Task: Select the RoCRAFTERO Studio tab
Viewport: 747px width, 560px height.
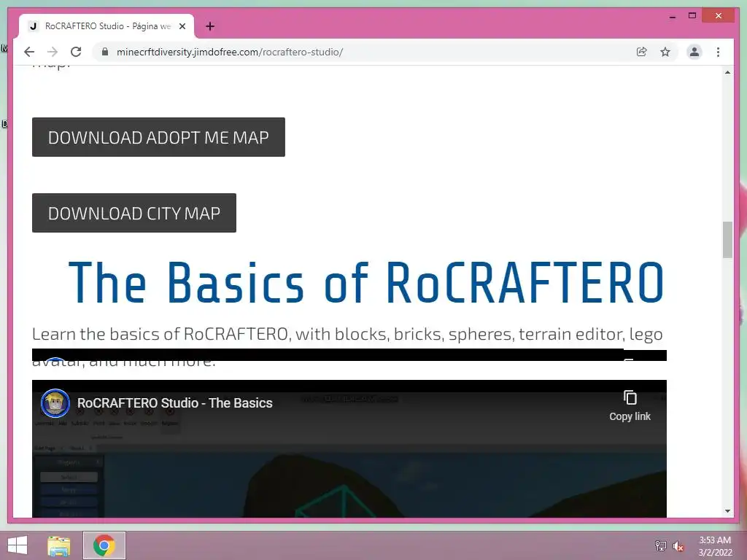Action: point(107,27)
